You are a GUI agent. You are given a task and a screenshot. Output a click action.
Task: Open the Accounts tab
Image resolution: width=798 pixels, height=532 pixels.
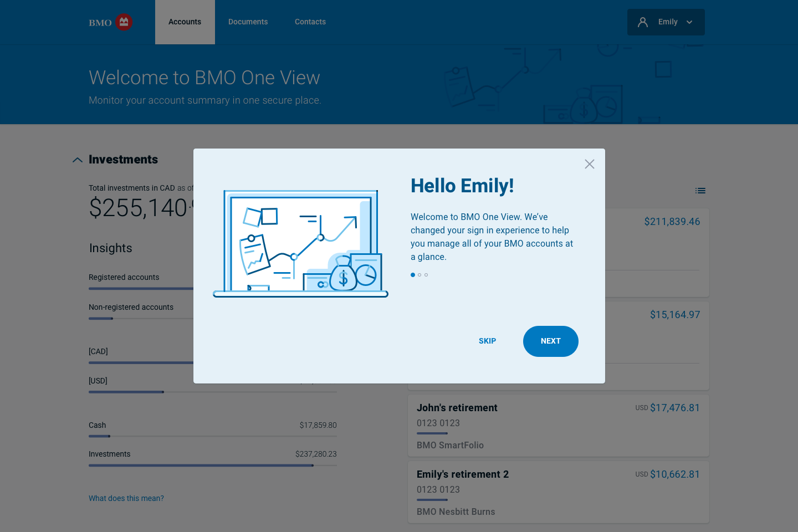click(x=185, y=22)
